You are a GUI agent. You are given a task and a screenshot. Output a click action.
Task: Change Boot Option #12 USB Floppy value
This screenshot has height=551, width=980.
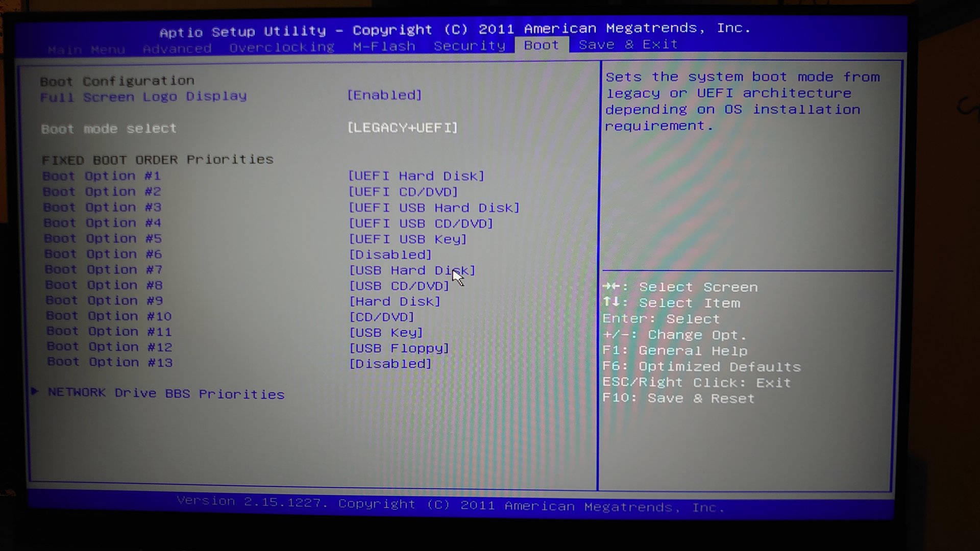coord(399,348)
